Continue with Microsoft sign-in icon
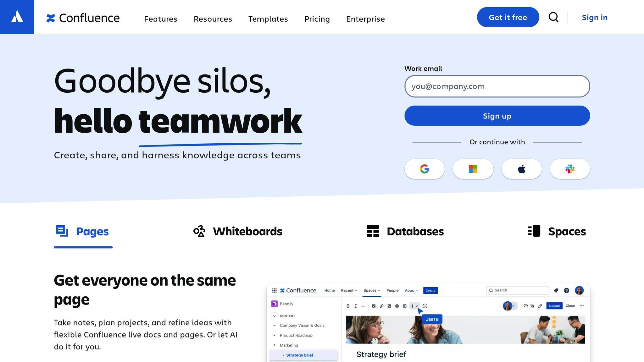644x362 pixels. 473,169
